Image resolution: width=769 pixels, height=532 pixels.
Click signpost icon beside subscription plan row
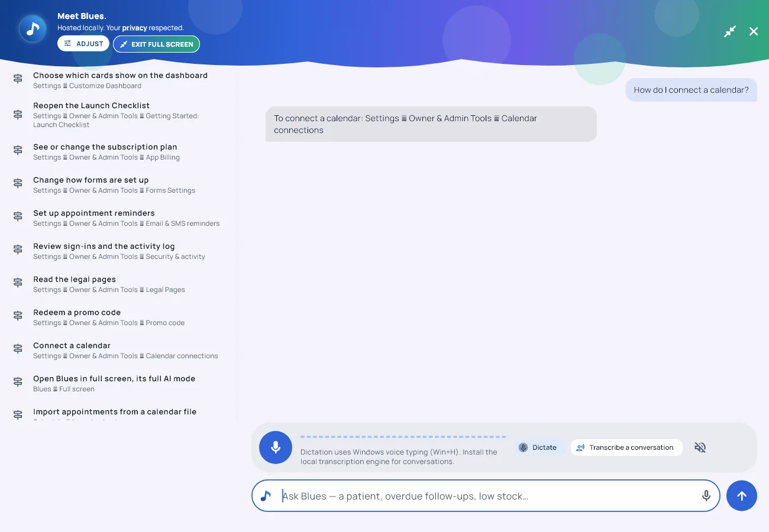click(x=18, y=151)
